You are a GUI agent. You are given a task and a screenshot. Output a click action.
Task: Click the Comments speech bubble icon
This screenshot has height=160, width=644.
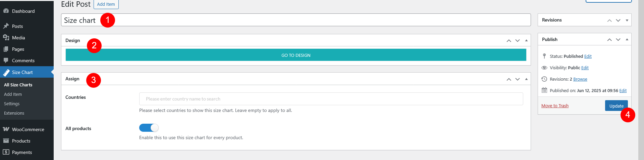click(x=6, y=61)
